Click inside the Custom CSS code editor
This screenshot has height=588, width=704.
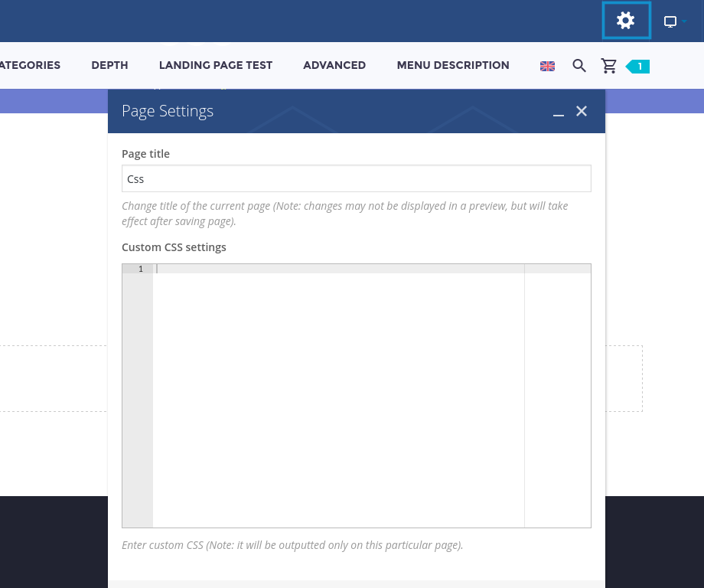pos(338,383)
